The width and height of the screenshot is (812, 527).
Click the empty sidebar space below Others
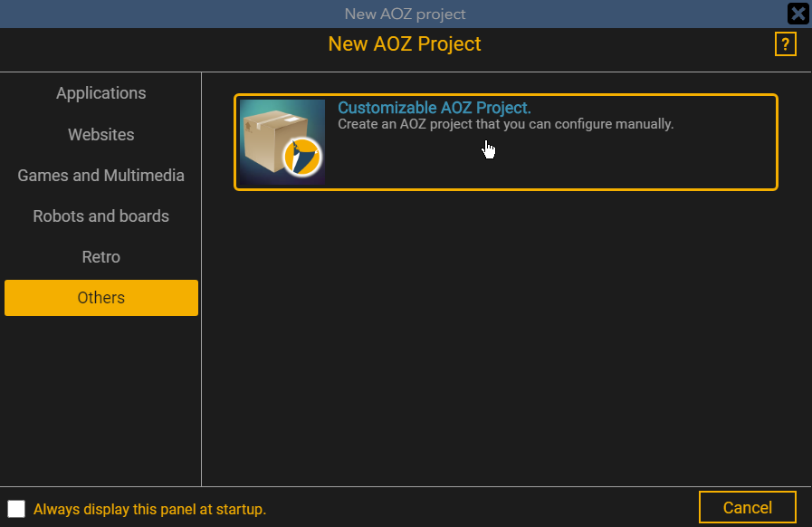(x=100, y=398)
